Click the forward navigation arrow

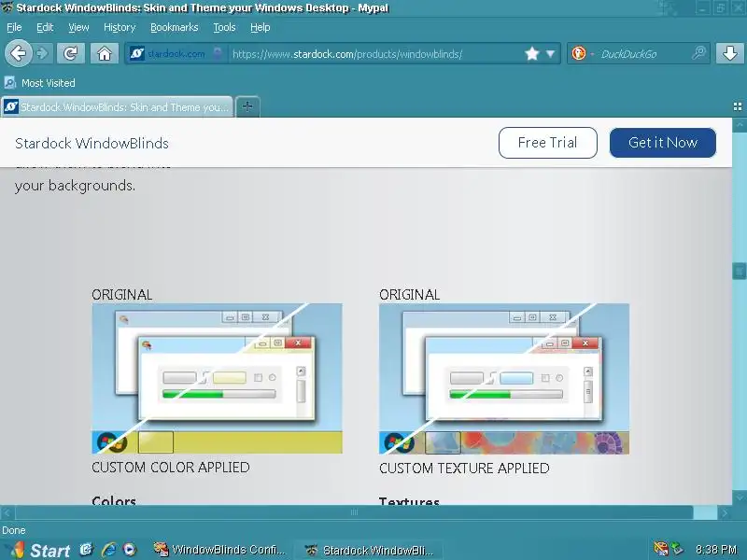tap(43, 53)
